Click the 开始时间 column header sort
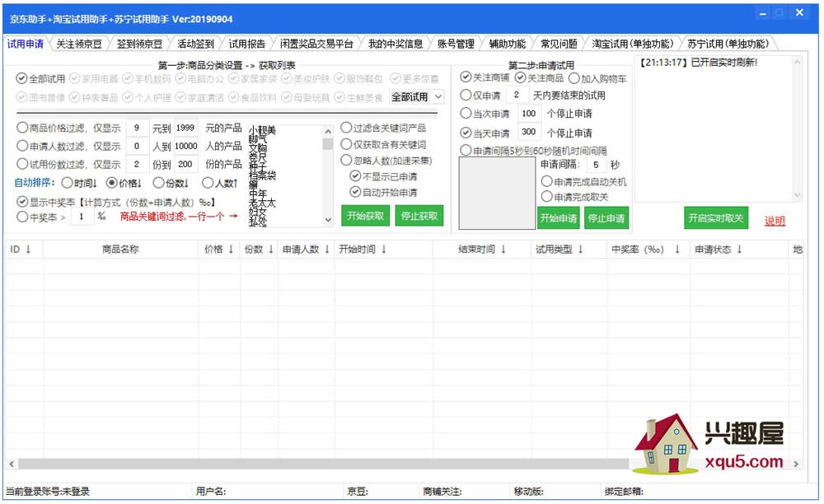The height and width of the screenshot is (504, 824). [362, 249]
